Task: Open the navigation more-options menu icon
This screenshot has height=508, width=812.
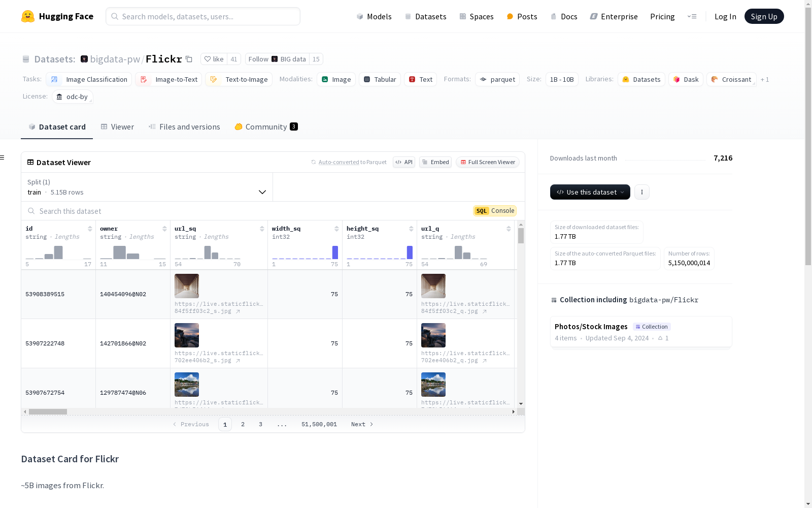Action: tap(692, 16)
